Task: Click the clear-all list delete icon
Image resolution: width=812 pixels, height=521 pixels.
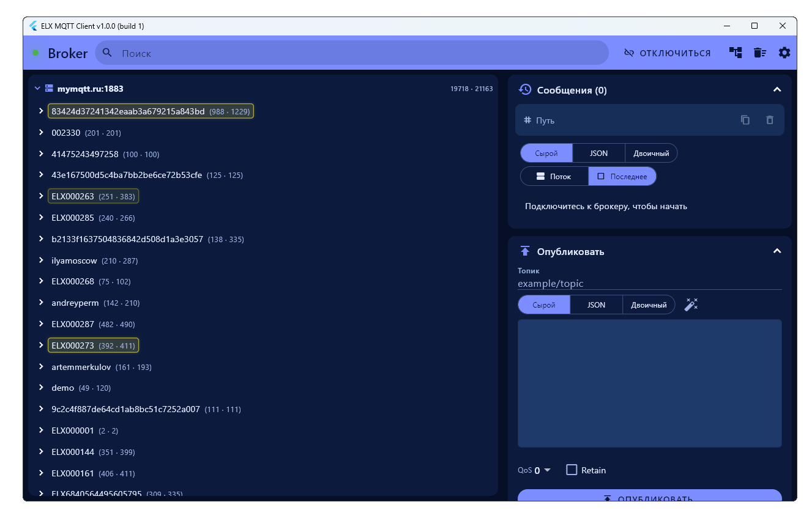Action: click(x=760, y=53)
